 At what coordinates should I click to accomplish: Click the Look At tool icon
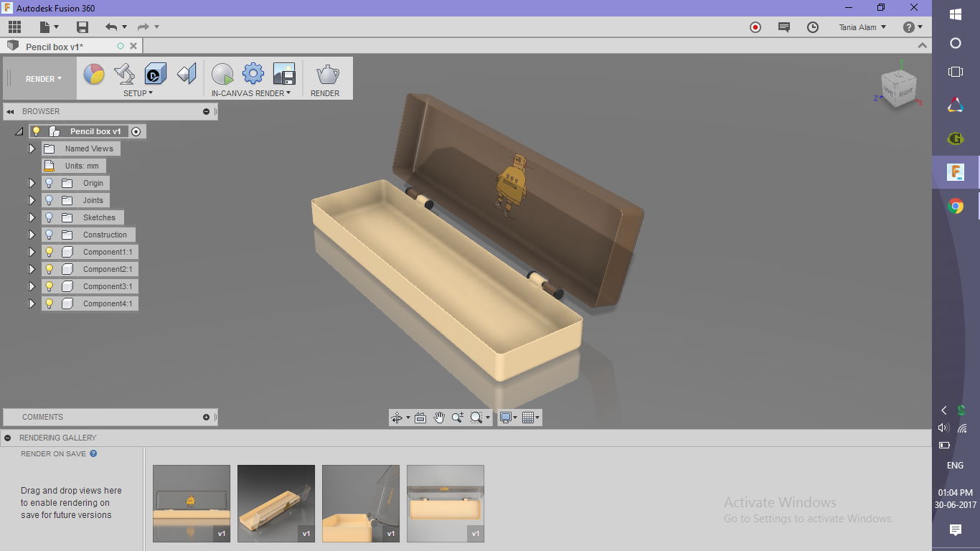[x=420, y=418]
